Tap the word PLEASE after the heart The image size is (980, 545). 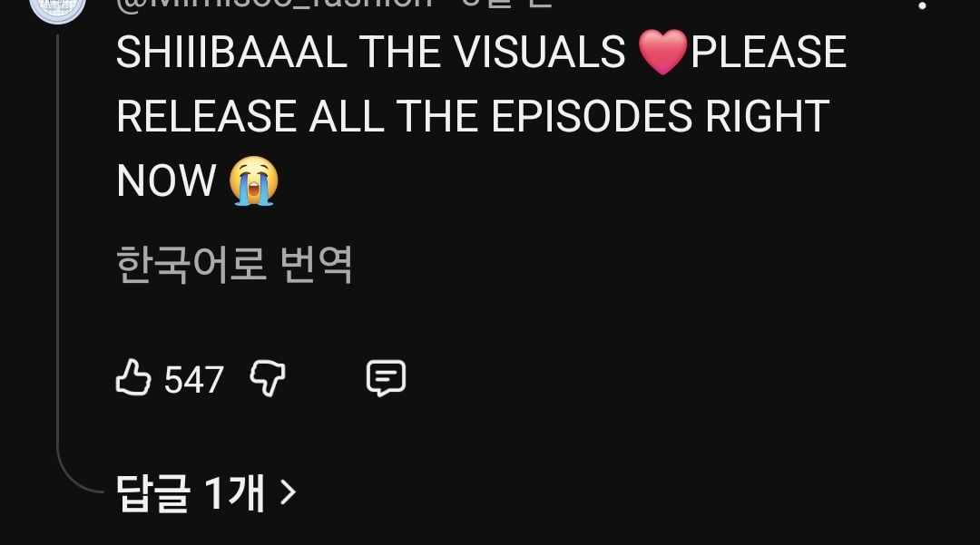769,52
